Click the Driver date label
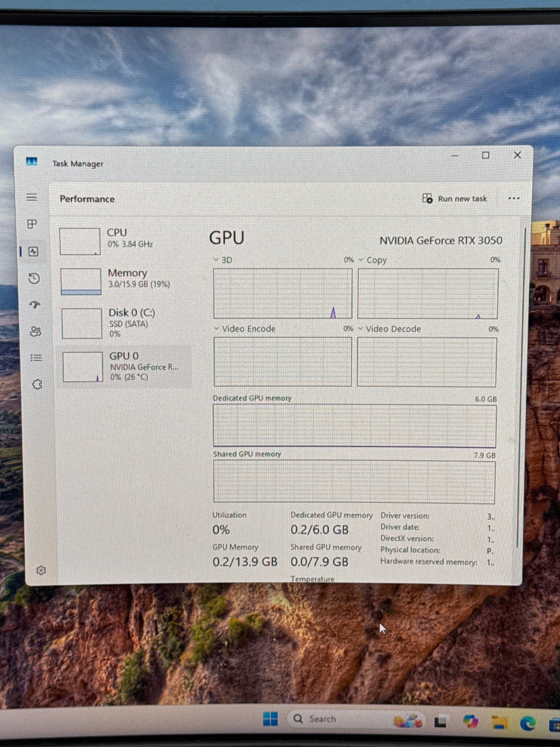Screen dimensions: 560x747 400,527
